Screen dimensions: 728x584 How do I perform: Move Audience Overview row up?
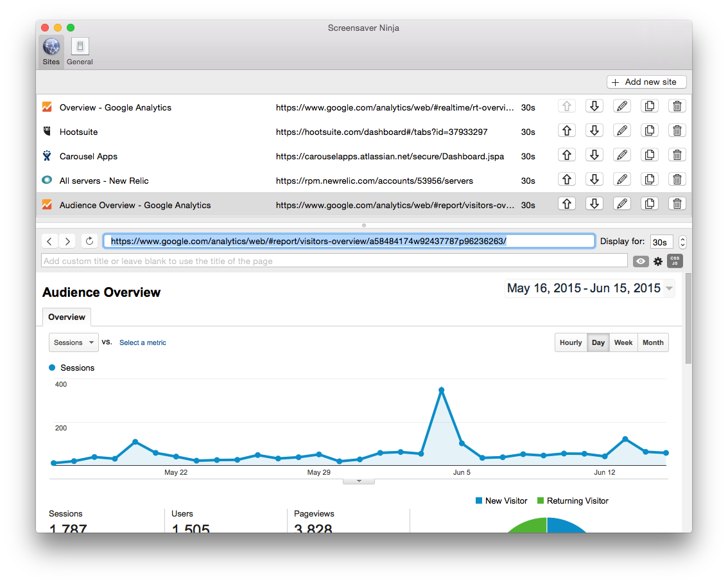(567, 204)
